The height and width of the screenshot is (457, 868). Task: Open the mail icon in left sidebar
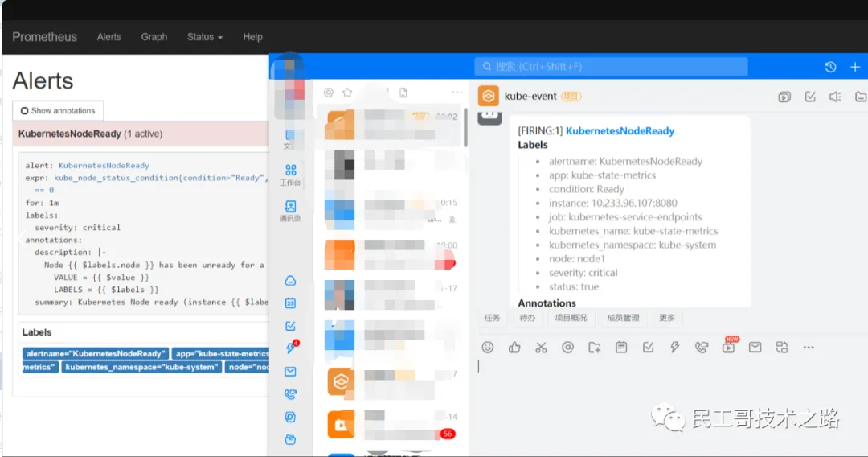click(290, 372)
